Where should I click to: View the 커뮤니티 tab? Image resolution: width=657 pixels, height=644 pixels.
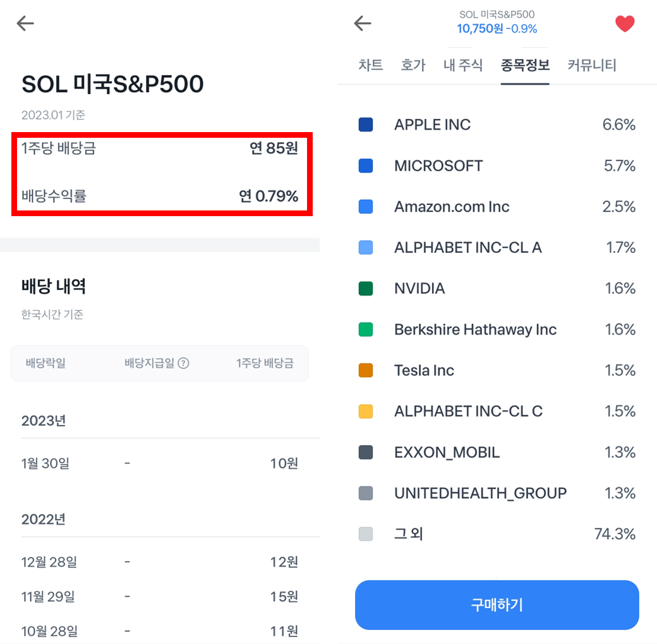point(592,64)
